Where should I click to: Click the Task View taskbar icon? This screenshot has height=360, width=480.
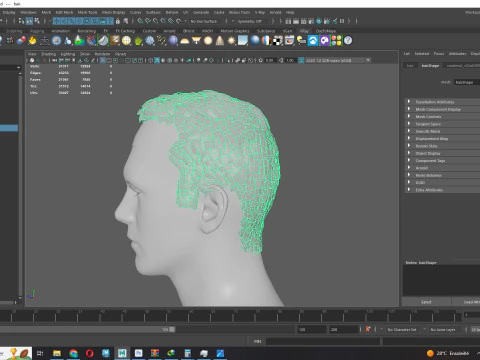40,353
